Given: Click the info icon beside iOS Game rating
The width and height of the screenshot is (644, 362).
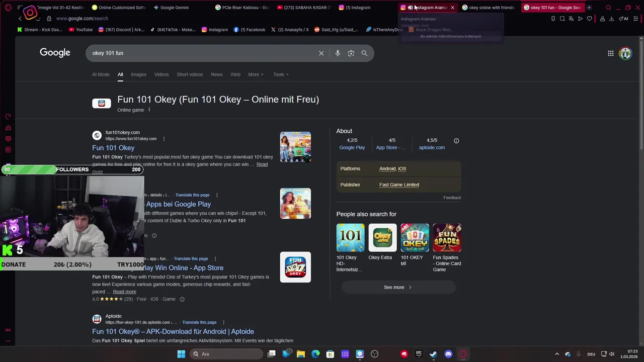Looking at the screenshot, I should [x=182, y=299].
